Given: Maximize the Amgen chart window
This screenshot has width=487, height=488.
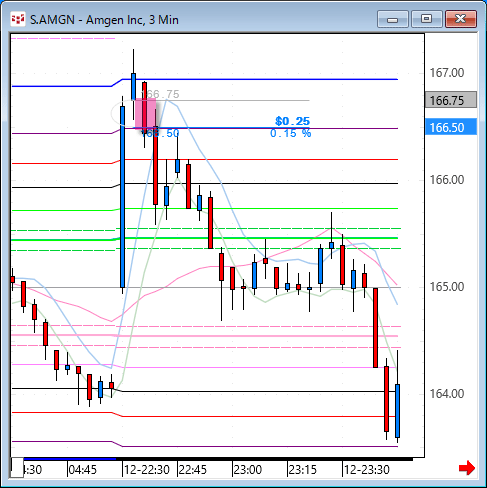Looking at the screenshot, I should pyautogui.click(x=426, y=19).
